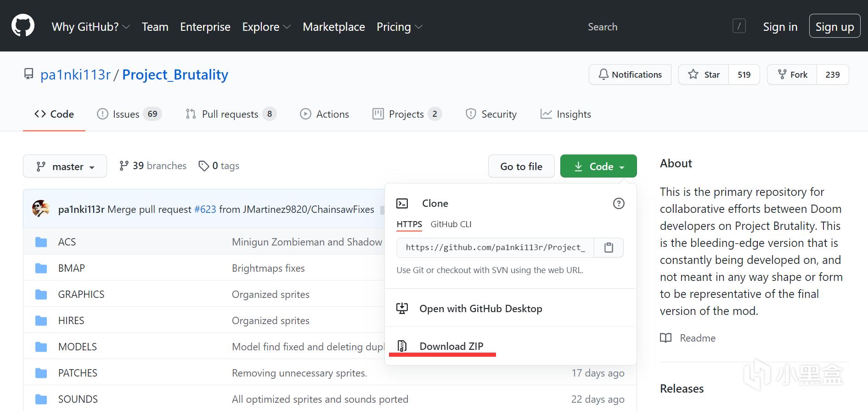Open the ACS folder
The height and width of the screenshot is (411, 868).
click(x=67, y=242)
